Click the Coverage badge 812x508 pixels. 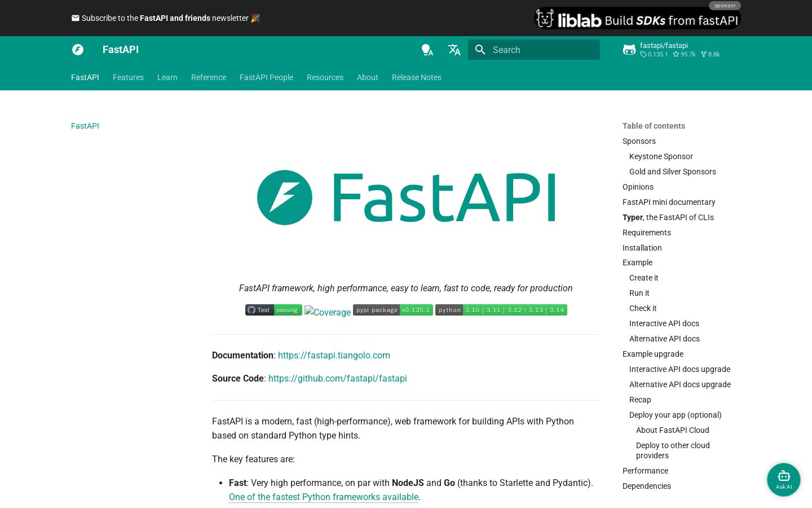[x=328, y=312]
